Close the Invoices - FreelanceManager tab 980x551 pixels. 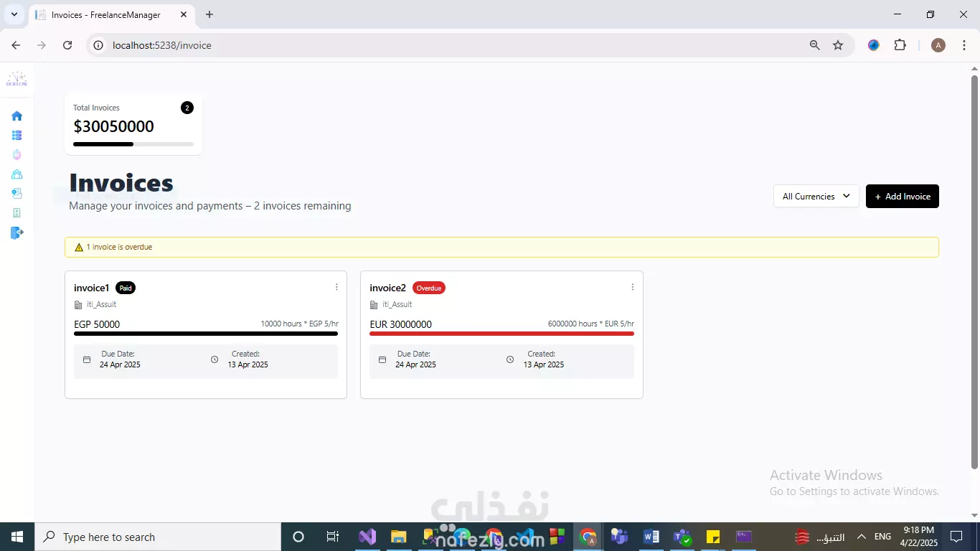[x=184, y=14]
